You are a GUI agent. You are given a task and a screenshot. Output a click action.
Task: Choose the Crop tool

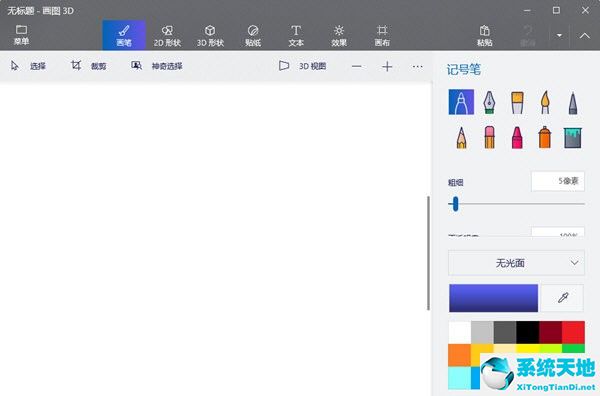point(88,66)
